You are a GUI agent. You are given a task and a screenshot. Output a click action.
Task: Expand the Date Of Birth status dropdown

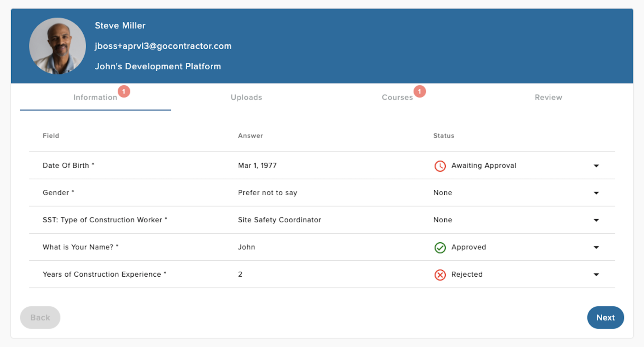(x=596, y=165)
